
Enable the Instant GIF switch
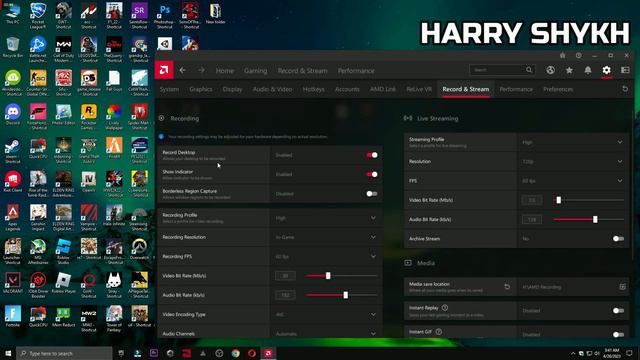pyautogui.click(x=618, y=334)
